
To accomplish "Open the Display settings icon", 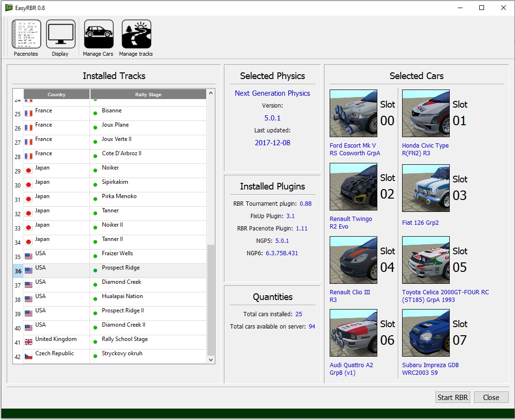I will [61, 34].
